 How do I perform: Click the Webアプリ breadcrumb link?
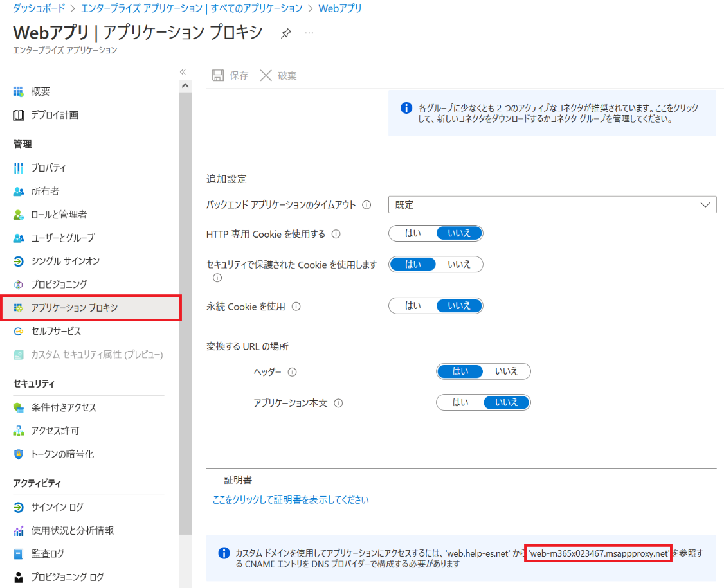point(340,8)
